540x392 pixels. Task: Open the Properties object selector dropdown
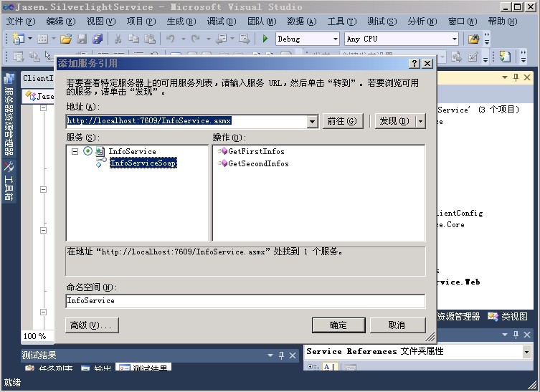tap(526, 352)
